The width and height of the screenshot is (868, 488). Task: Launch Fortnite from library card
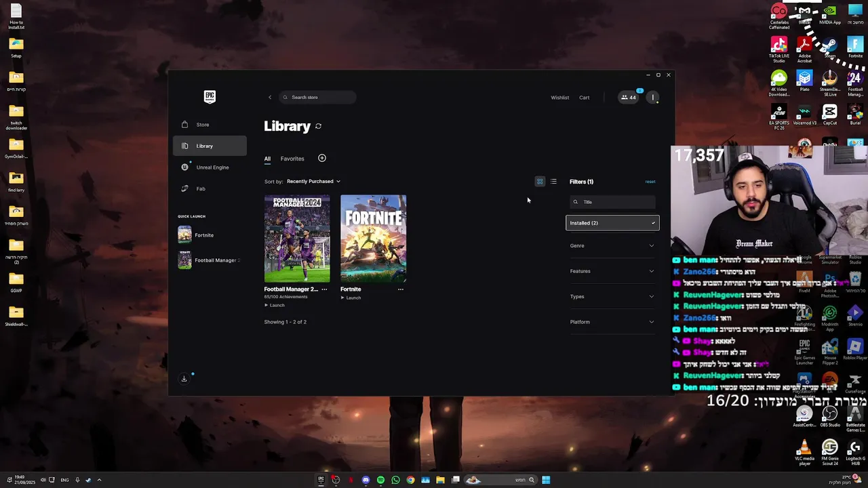pos(351,298)
